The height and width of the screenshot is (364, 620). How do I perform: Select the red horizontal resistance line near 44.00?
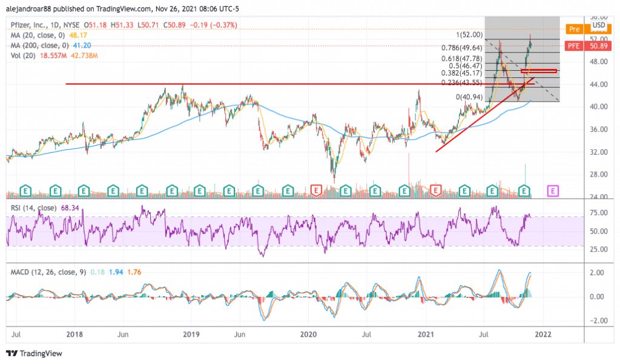[300, 83]
